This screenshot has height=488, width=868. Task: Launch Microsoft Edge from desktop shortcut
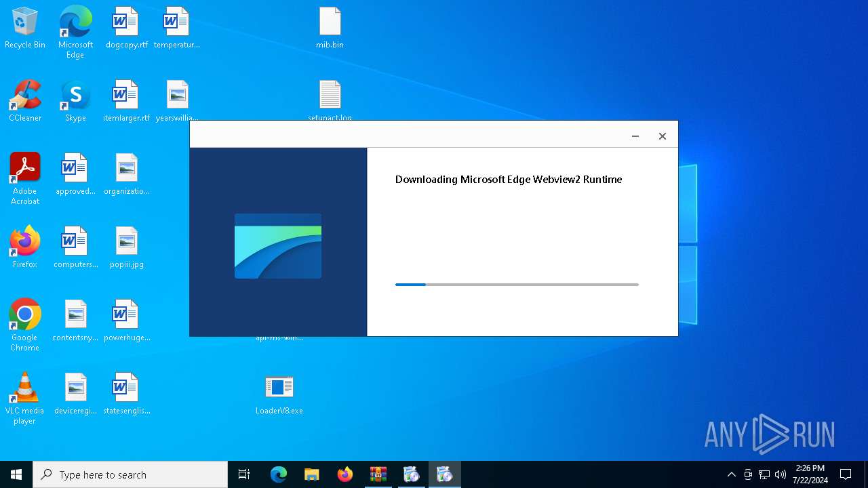pyautogui.click(x=75, y=33)
